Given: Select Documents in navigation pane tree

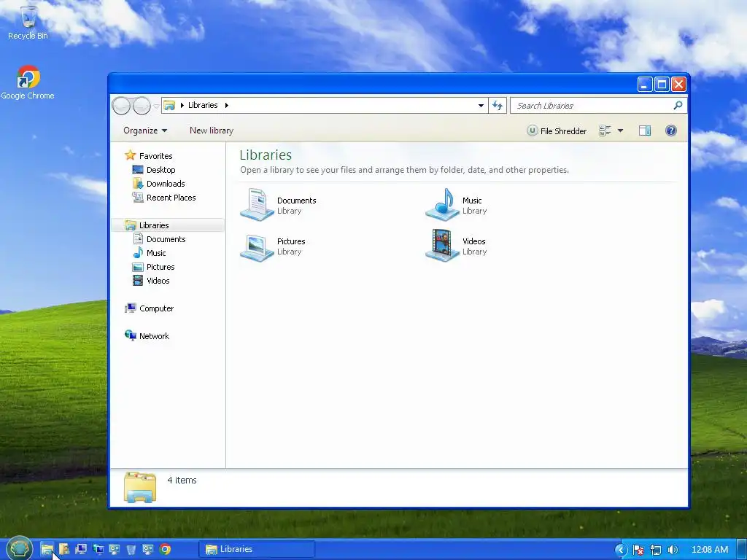Looking at the screenshot, I should point(166,239).
